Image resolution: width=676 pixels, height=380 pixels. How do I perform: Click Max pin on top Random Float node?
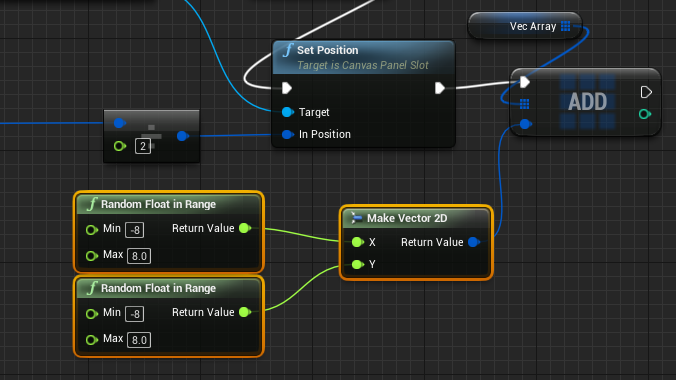coord(91,256)
